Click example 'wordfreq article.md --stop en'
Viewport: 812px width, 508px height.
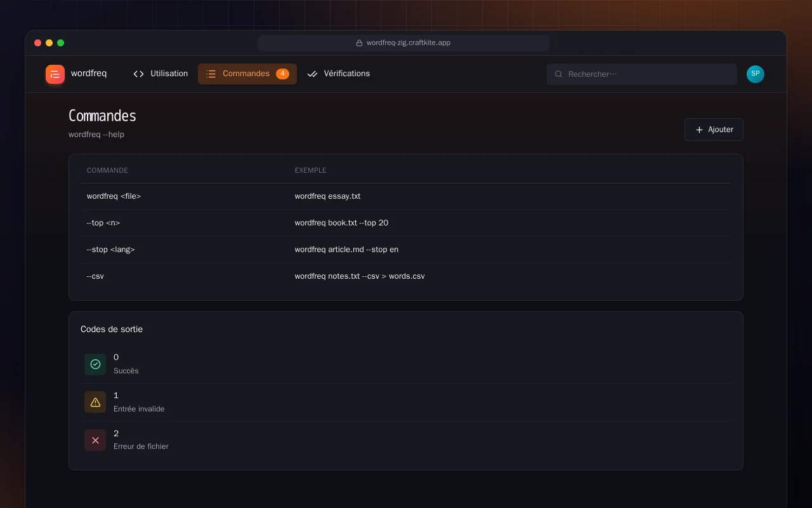pyautogui.click(x=346, y=250)
